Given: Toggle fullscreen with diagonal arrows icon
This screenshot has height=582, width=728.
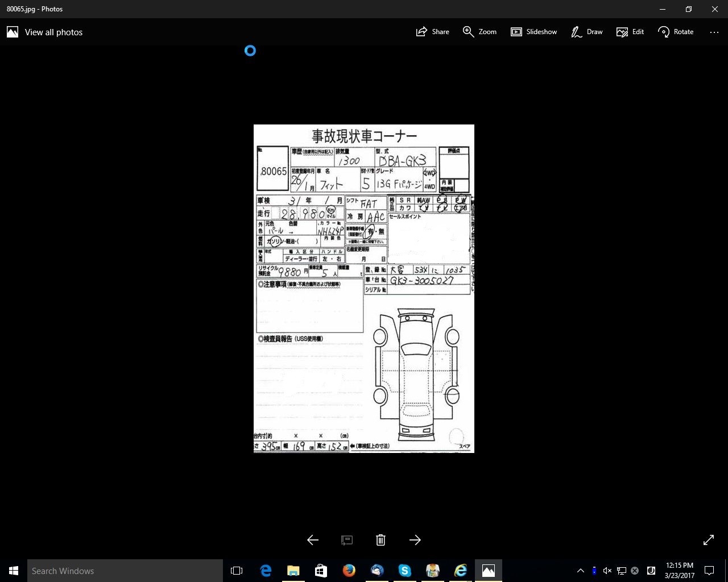Looking at the screenshot, I should pyautogui.click(x=709, y=540).
